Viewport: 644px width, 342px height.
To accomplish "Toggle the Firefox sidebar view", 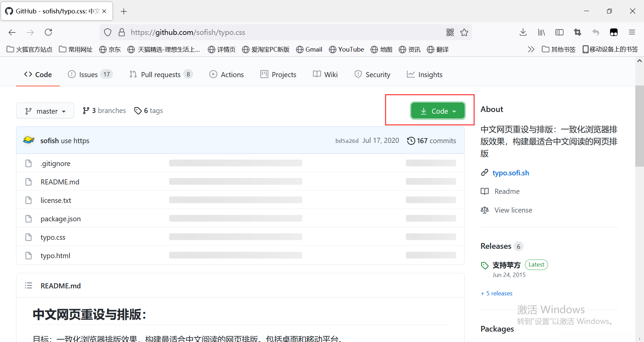I will (x=559, y=32).
